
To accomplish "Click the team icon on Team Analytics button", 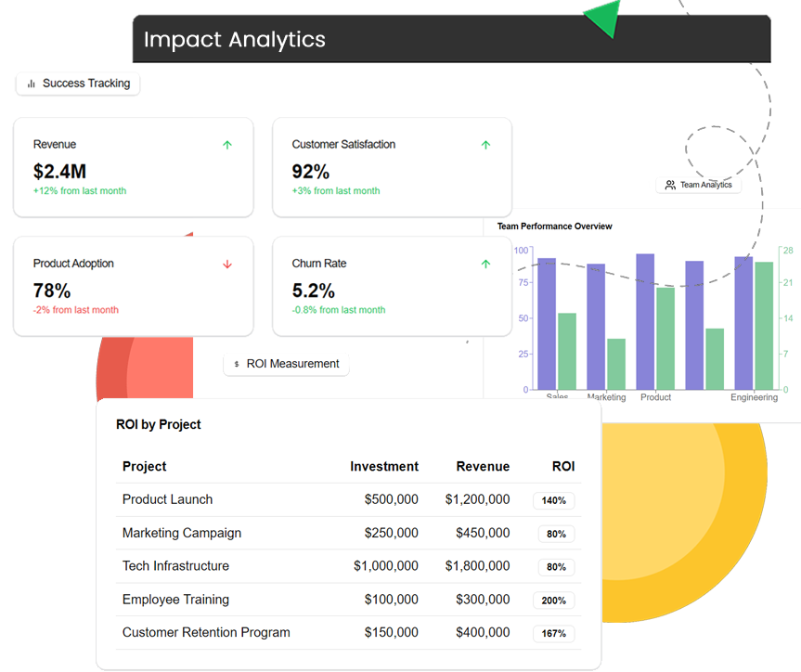I will (x=671, y=185).
